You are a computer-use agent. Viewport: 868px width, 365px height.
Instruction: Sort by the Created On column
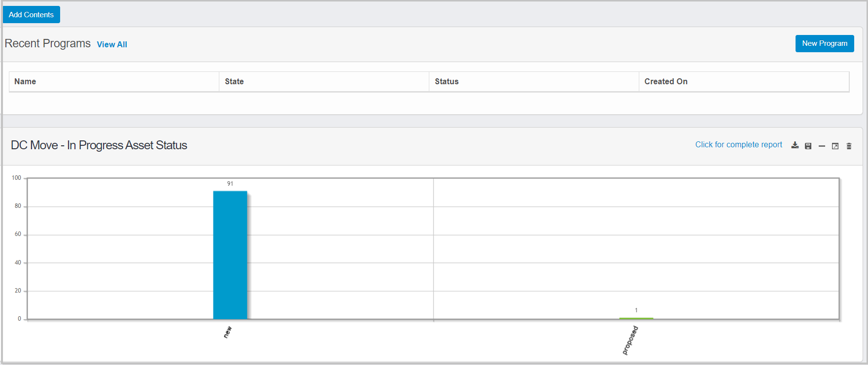tap(665, 82)
